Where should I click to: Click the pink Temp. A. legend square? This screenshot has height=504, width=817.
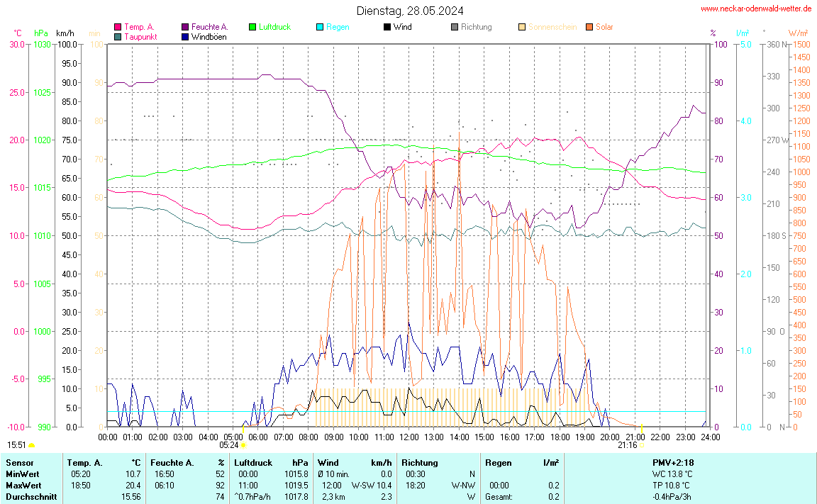tap(118, 27)
